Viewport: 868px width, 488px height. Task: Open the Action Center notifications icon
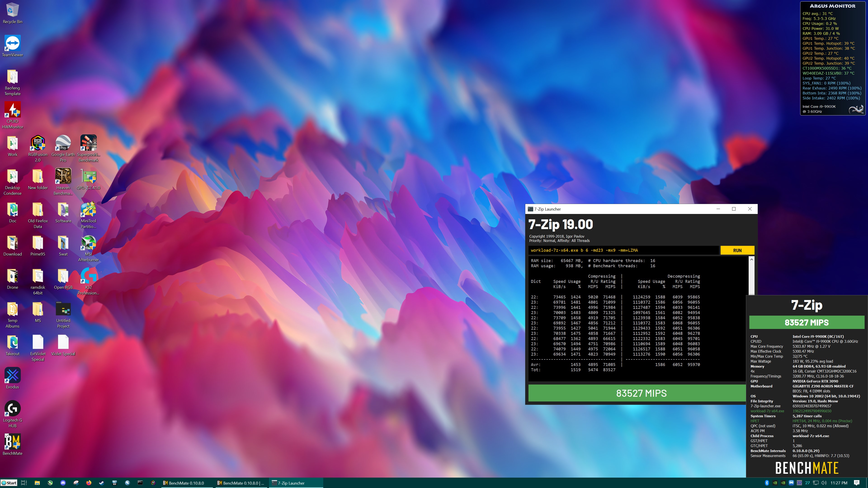pyautogui.click(x=857, y=483)
